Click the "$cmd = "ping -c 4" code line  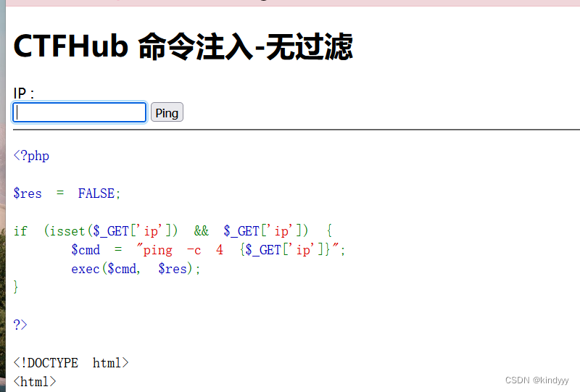[x=208, y=250]
